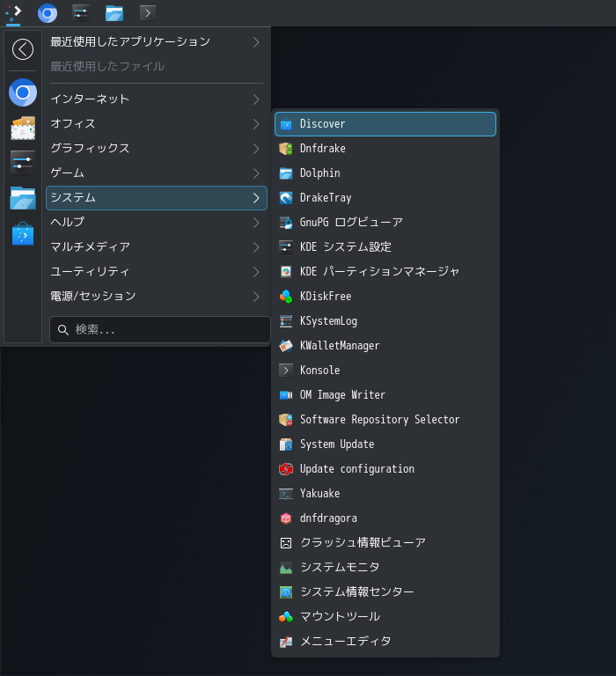Click the メニューエディタ icon
The height and width of the screenshot is (676, 616).
coord(286,642)
